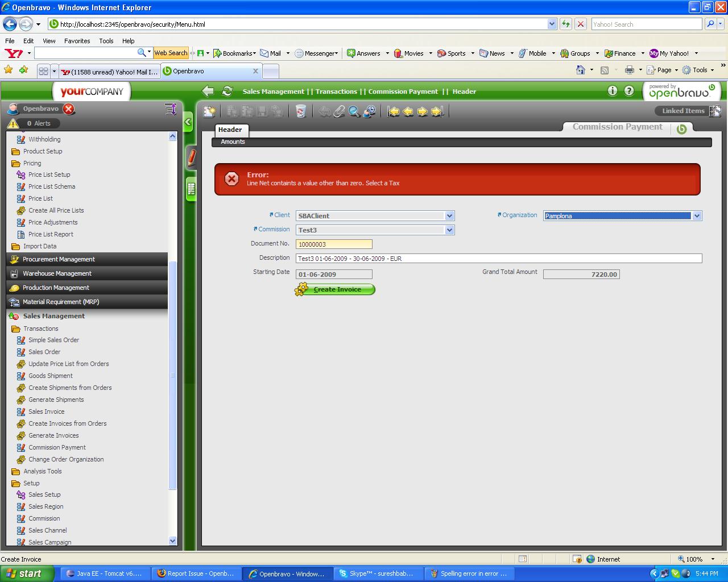Select the Amounts tab
Screen dimensions: 728x582
tap(233, 142)
